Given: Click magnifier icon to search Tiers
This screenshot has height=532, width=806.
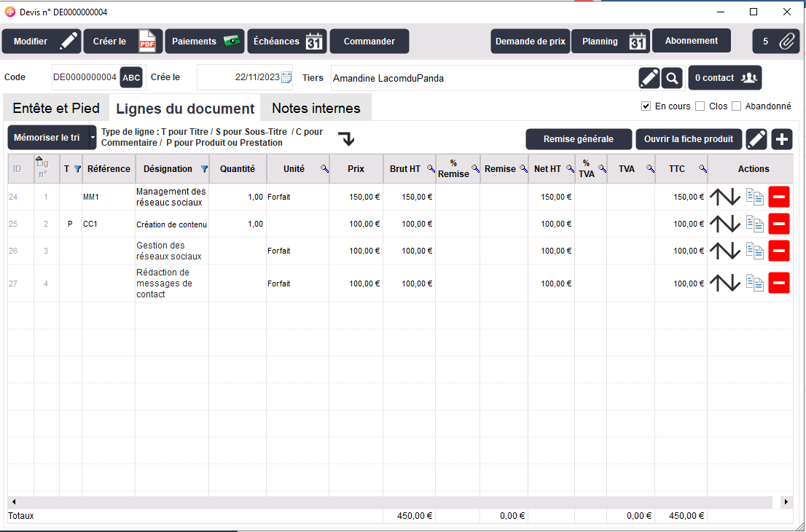Looking at the screenshot, I should point(672,77).
